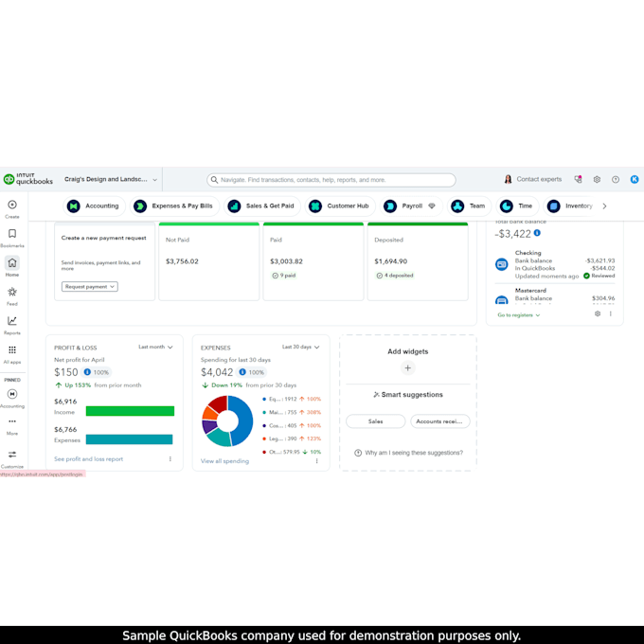Click the Reviewed status on Checking
The width and height of the screenshot is (644, 644).
click(x=599, y=276)
